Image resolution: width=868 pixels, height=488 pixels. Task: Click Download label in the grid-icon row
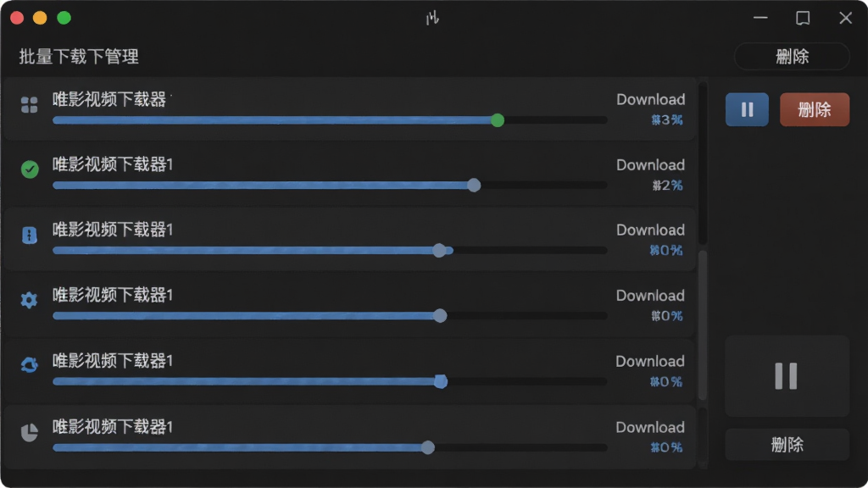(650, 100)
